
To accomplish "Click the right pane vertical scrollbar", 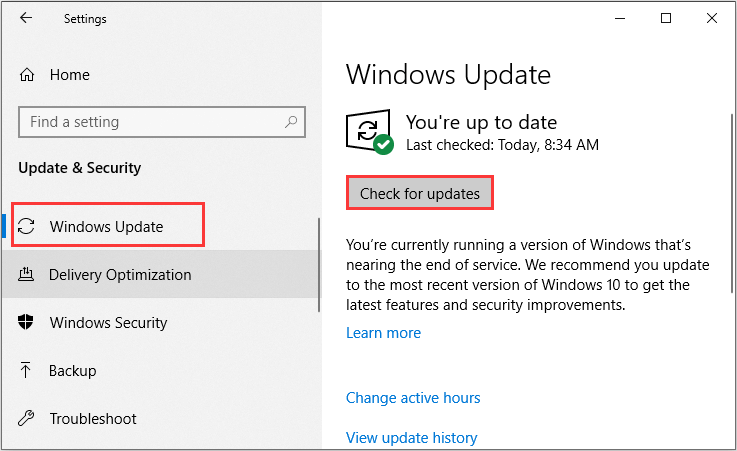I will point(732,203).
